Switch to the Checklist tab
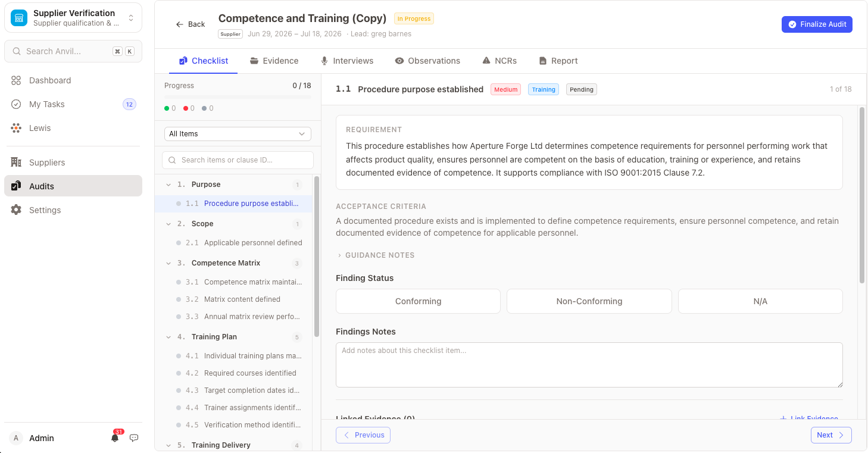Screen dimensions: 868x453 204,61
